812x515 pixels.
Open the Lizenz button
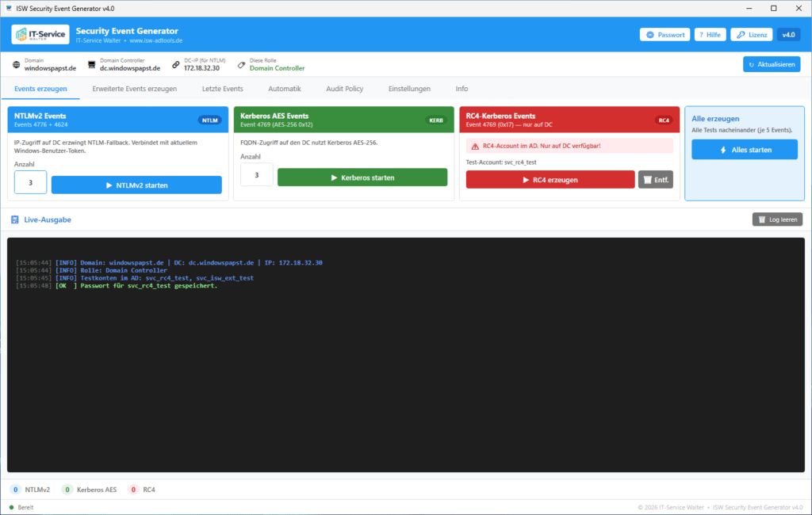(x=752, y=35)
